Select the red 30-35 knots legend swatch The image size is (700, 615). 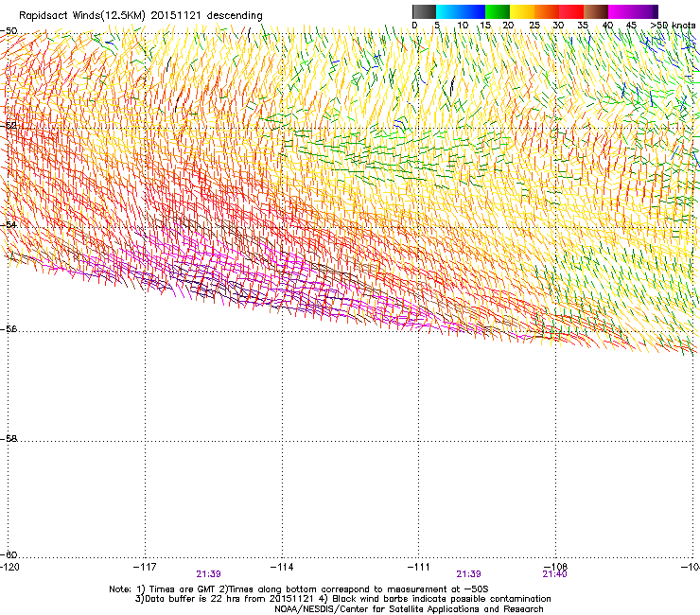click(571, 11)
